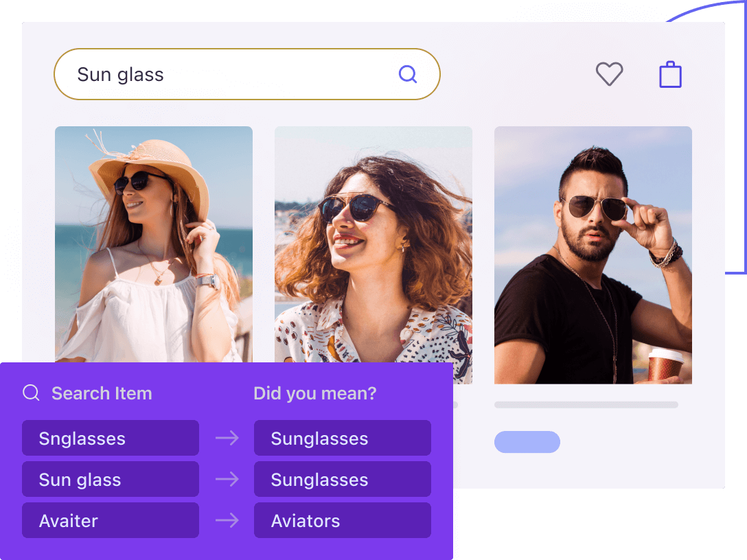The width and height of the screenshot is (747, 560).
Task: Open photo of bearded man in aviators
Action: [593, 255]
